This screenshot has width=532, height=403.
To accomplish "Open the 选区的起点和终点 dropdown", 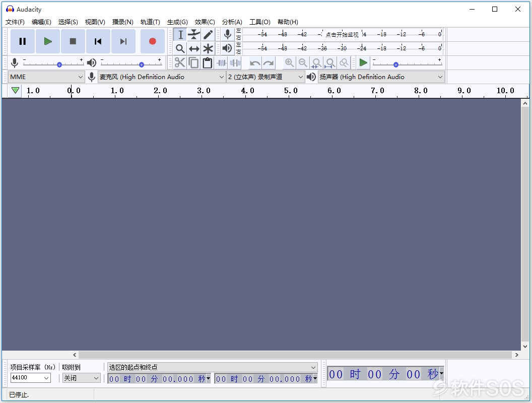I will point(213,367).
